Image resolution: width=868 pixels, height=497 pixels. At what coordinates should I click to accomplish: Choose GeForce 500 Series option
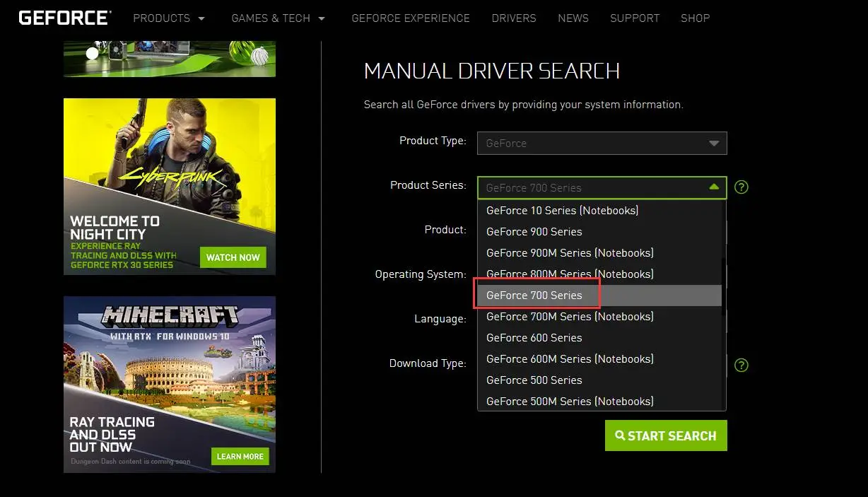pyautogui.click(x=599, y=380)
